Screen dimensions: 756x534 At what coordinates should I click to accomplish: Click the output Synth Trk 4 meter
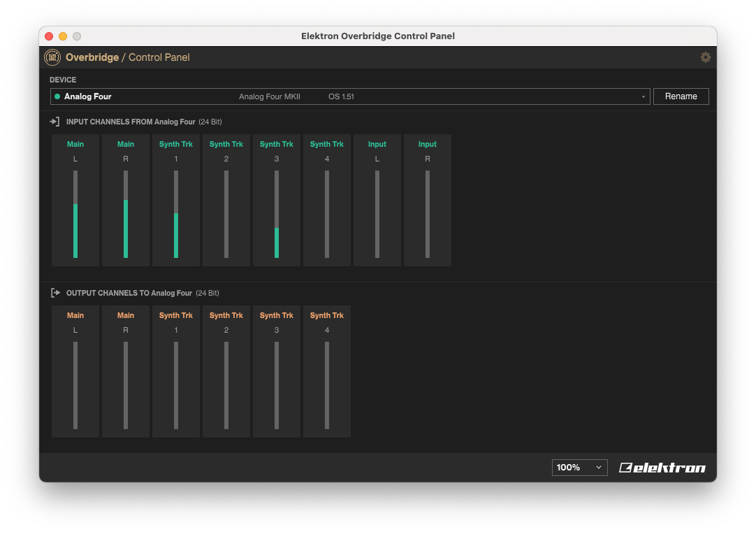327,385
